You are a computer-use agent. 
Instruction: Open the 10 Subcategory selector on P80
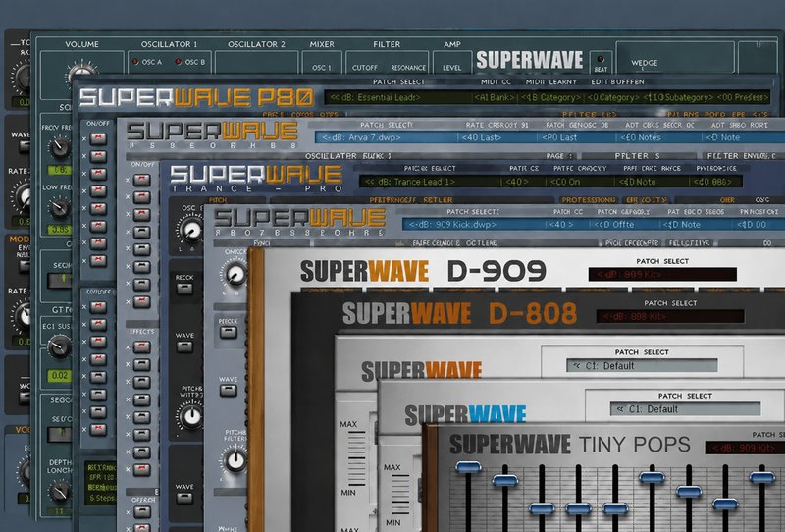point(678,97)
